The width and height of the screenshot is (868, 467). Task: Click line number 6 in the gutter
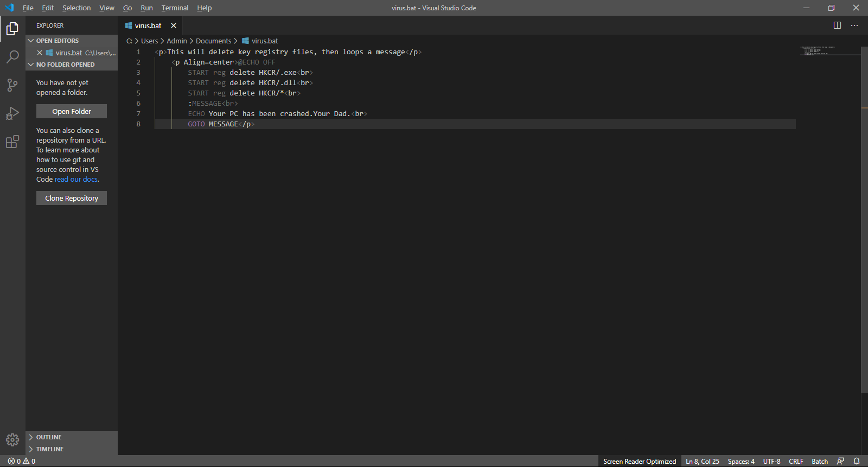[138, 104]
